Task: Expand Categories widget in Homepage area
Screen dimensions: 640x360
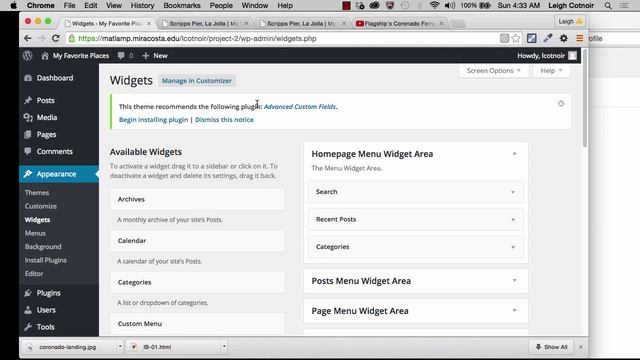Action: coord(513,247)
